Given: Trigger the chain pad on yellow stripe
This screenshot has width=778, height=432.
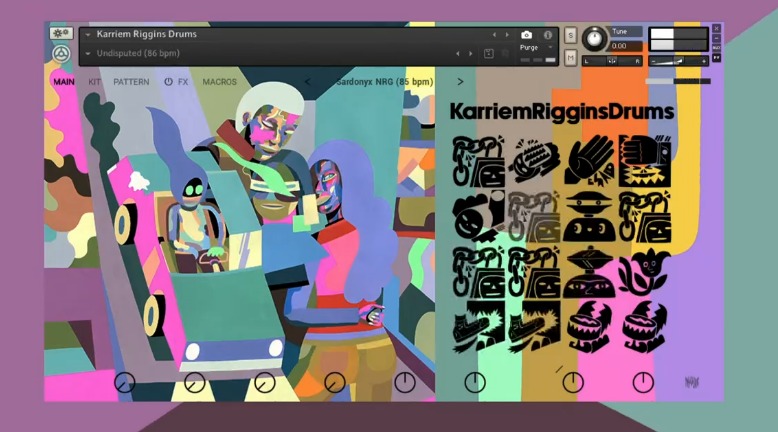Looking at the screenshot, I should coord(645,216).
